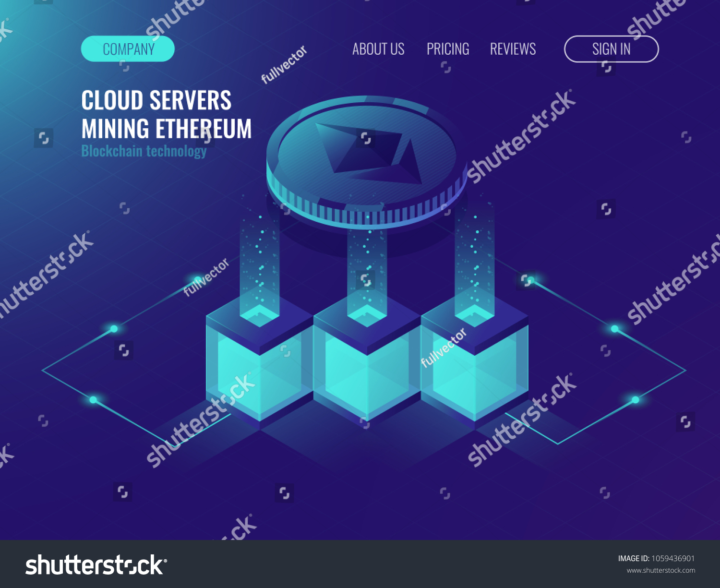The width and height of the screenshot is (720, 588).
Task: Open the REVIEWS nav link
Action: [x=513, y=49]
